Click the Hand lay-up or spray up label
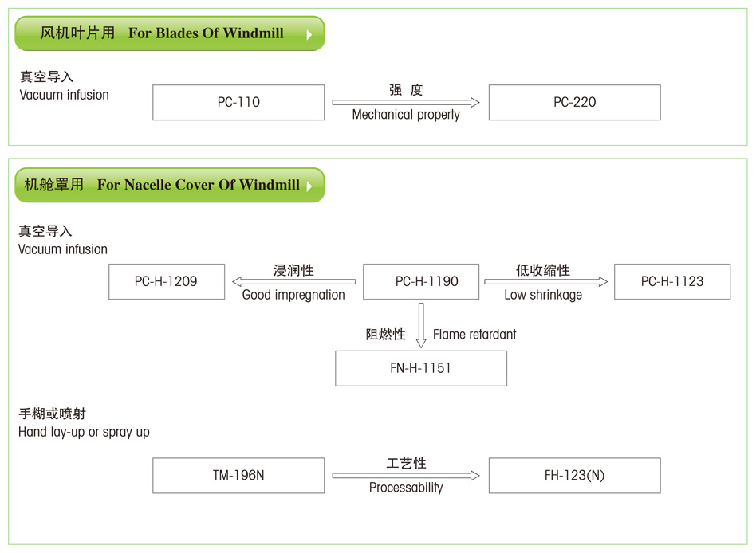 (x=84, y=432)
